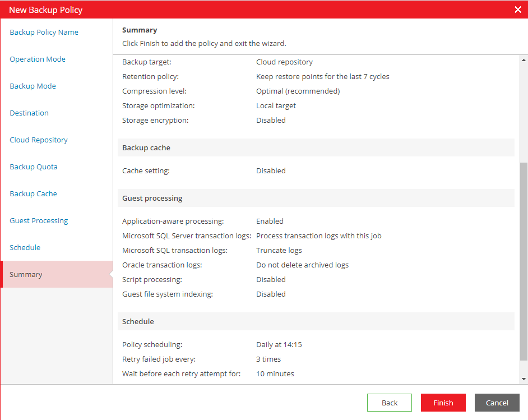Click the scroll up arrow in summary

tap(524, 60)
